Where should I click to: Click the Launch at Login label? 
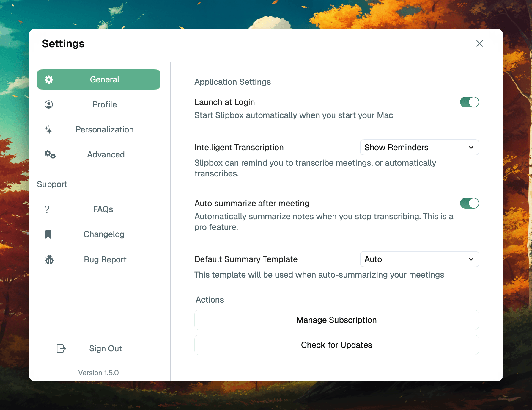(x=224, y=102)
